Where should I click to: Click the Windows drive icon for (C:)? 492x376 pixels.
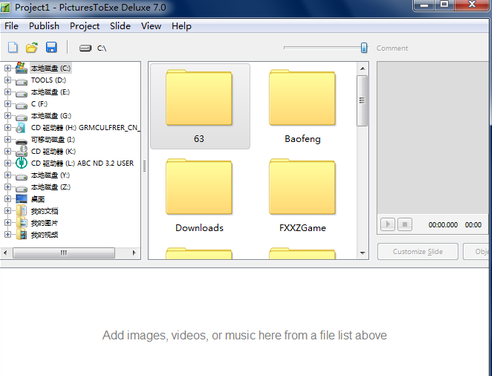tap(21, 68)
